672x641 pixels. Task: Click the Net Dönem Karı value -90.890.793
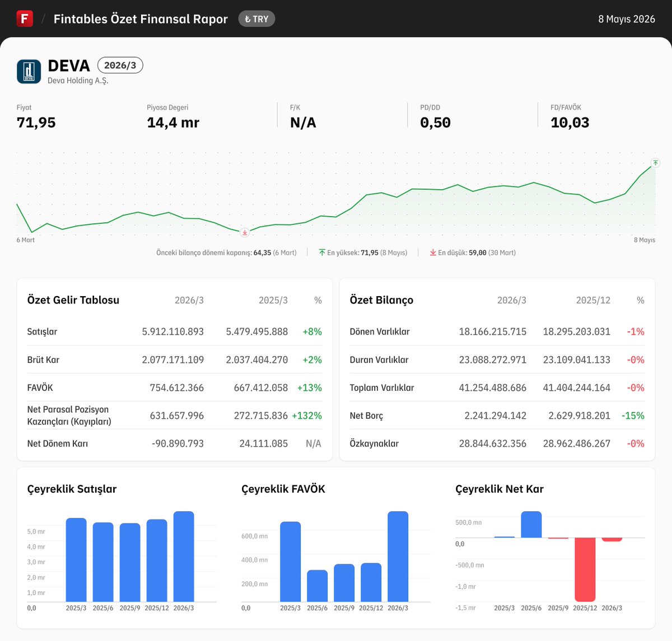coord(178,443)
